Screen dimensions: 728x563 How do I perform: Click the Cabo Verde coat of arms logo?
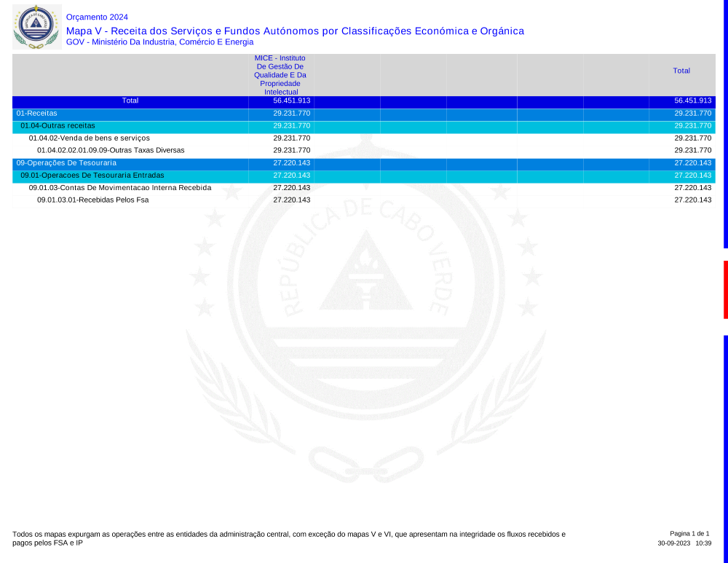(36, 27)
